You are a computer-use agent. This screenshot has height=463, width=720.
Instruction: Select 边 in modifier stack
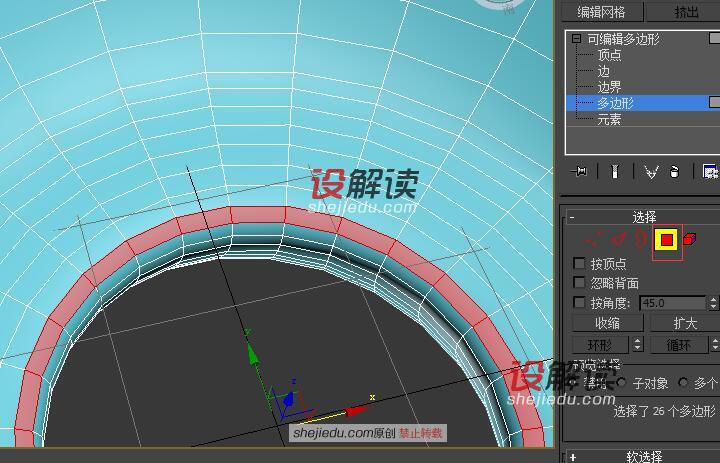coord(603,71)
